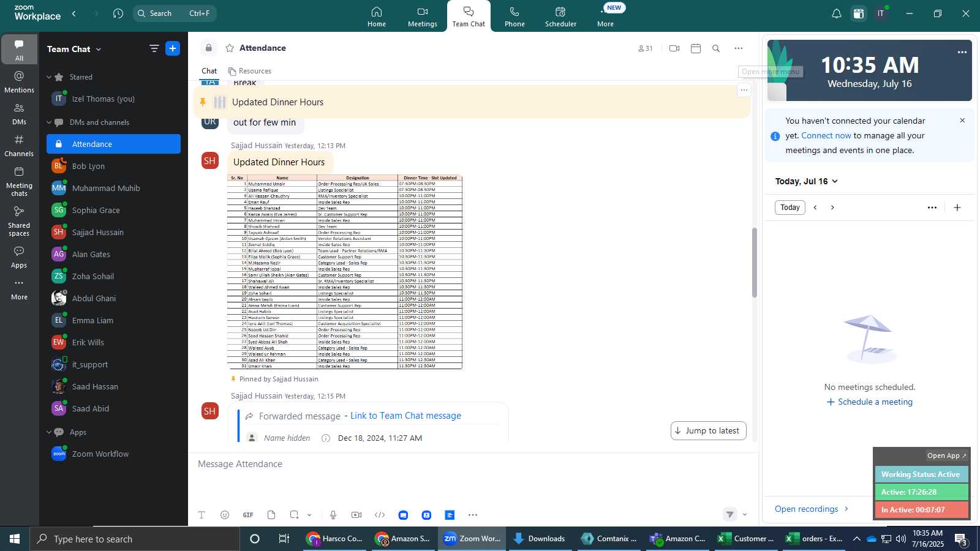Open chat with Sophia Grace
This screenshot has width=980, height=551.
(x=113, y=210)
